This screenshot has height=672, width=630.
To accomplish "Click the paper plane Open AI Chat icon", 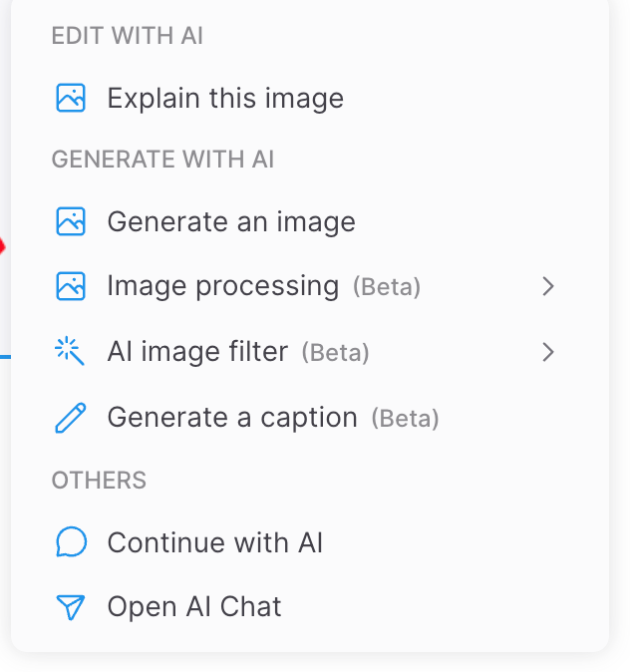I will [x=70, y=607].
